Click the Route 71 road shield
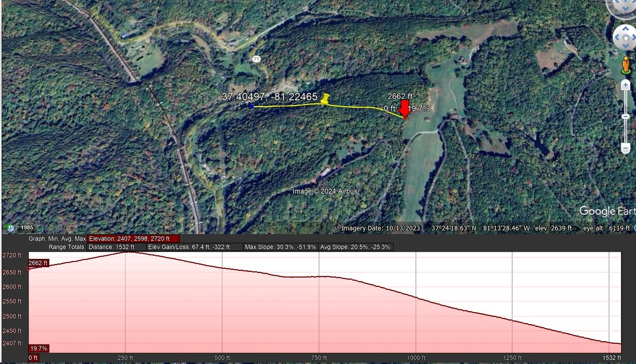 tap(256, 60)
